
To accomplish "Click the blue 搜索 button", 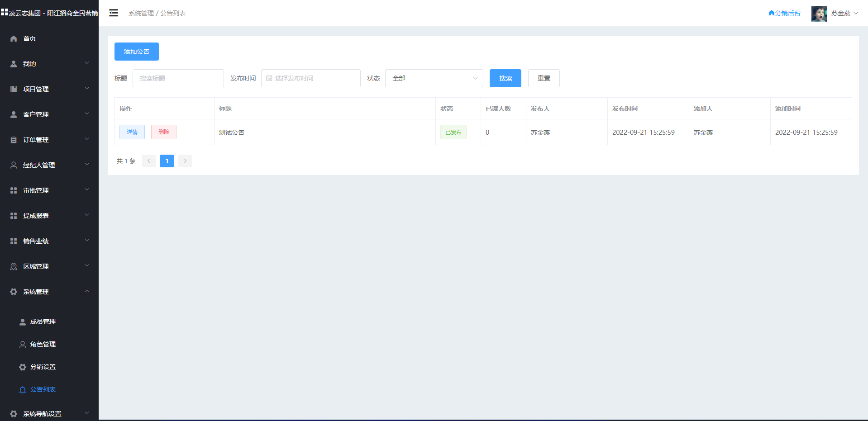I will (x=506, y=78).
